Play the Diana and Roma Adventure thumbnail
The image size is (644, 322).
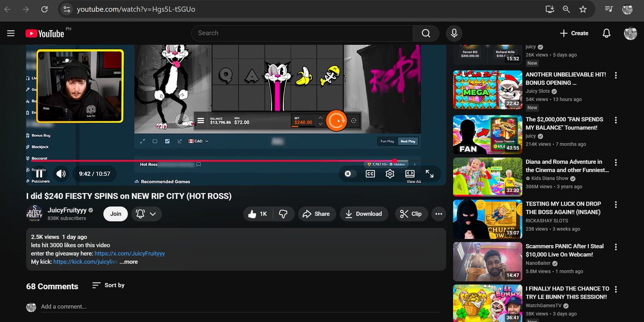coord(487,177)
